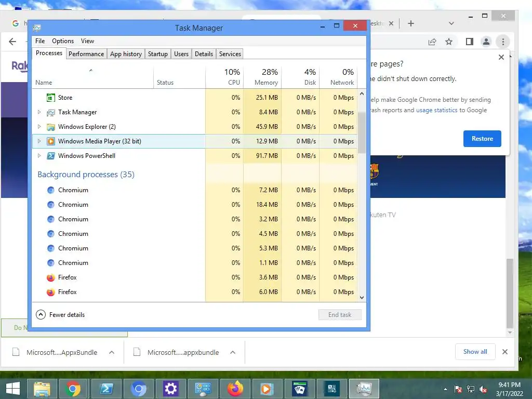
Task: Click the Windows Media Player process icon
Action: pos(50,141)
